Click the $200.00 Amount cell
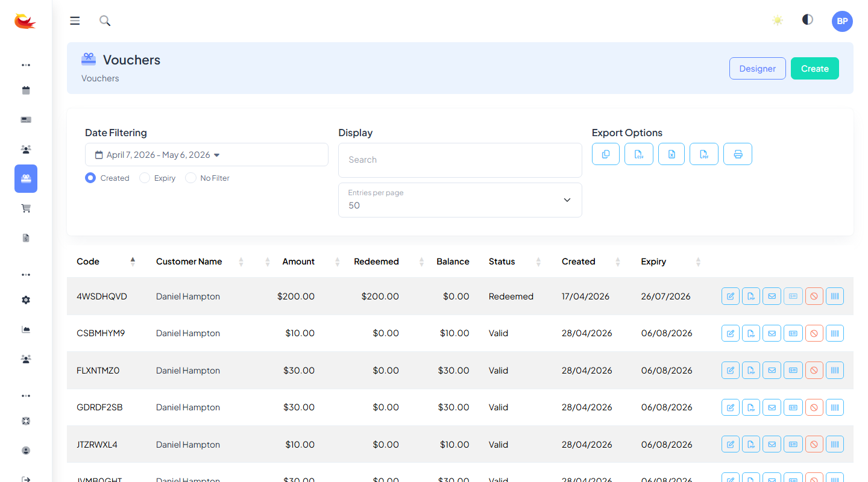 [296, 296]
